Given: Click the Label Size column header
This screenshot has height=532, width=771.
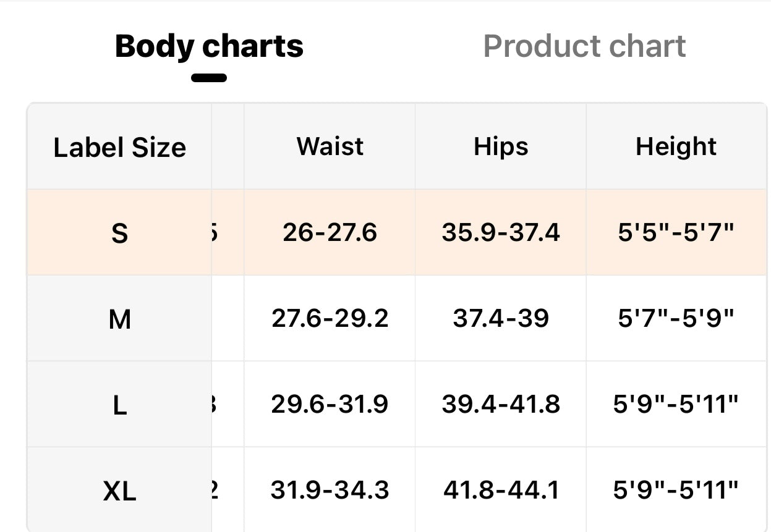Looking at the screenshot, I should tap(119, 148).
